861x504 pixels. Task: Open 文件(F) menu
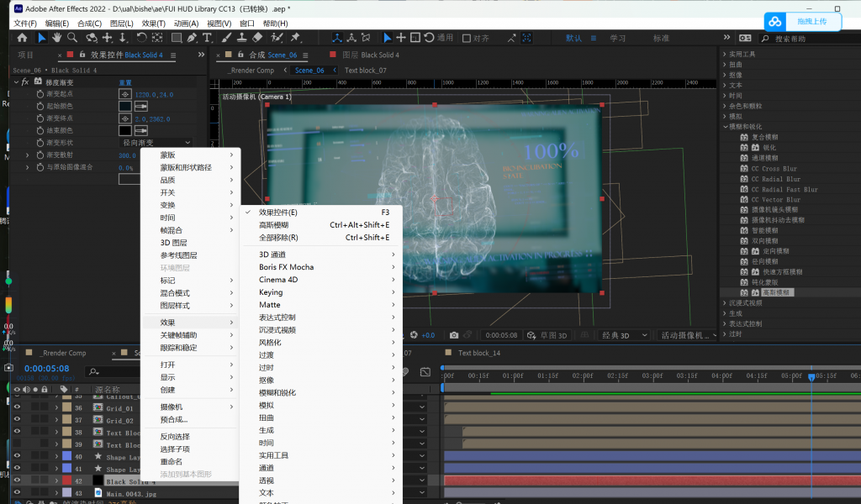[25, 24]
